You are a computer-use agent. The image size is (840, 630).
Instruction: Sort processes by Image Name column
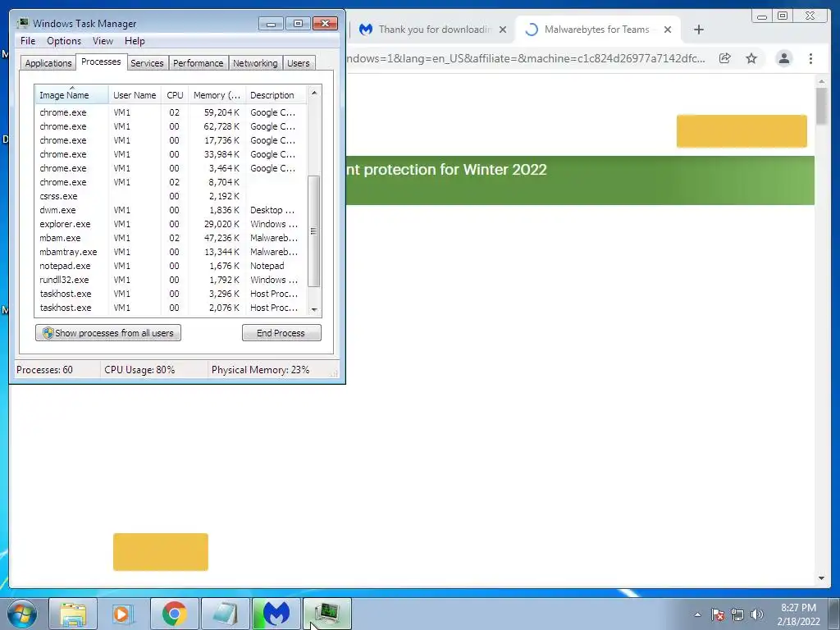point(72,95)
